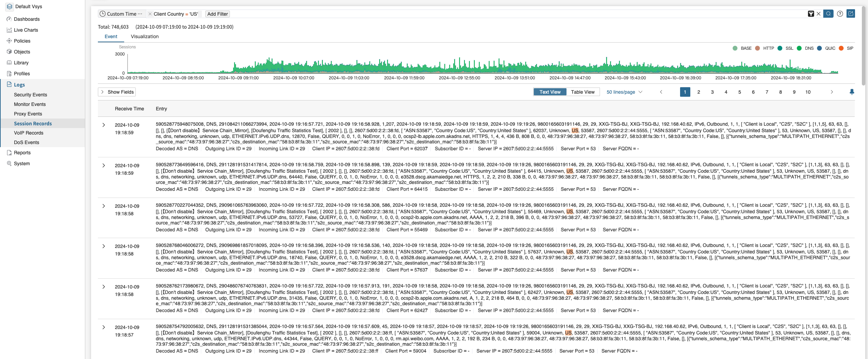
Task: Click the search magnifier icon button
Action: coord(828,14)
